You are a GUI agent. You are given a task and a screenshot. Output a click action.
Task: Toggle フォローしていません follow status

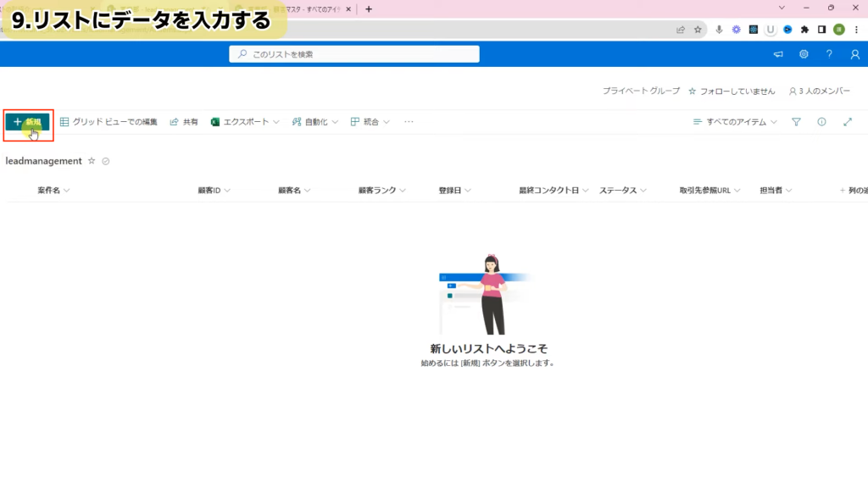point(732,91)
